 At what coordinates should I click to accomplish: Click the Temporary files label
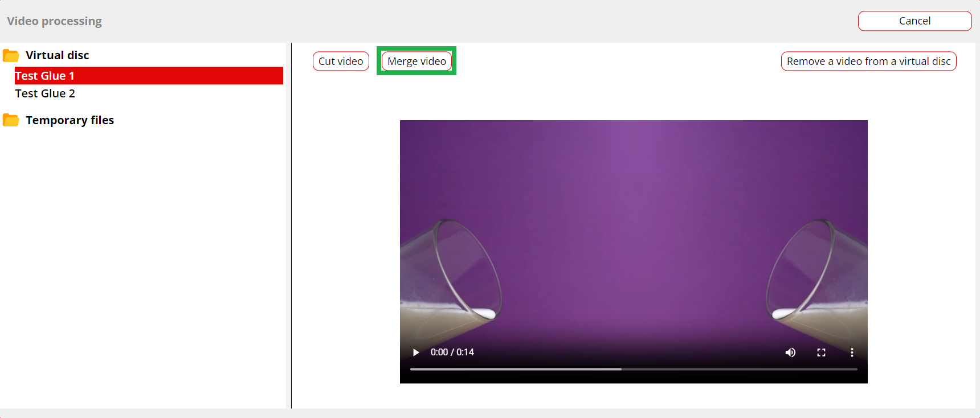[70, 120]
